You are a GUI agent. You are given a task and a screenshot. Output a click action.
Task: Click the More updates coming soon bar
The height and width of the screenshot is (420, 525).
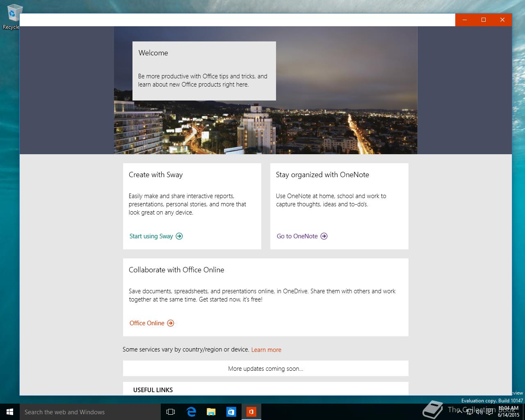pos(266,368)
